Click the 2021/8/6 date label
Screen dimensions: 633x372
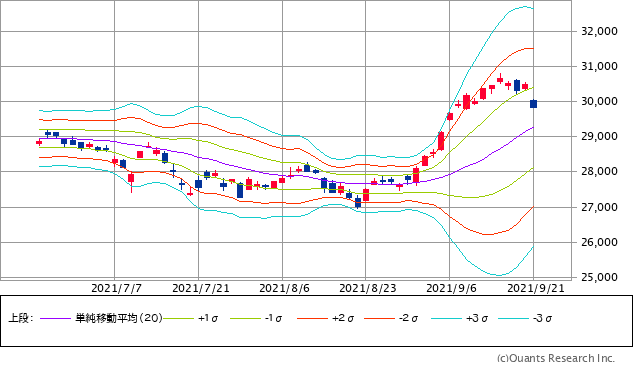[284, 288]
